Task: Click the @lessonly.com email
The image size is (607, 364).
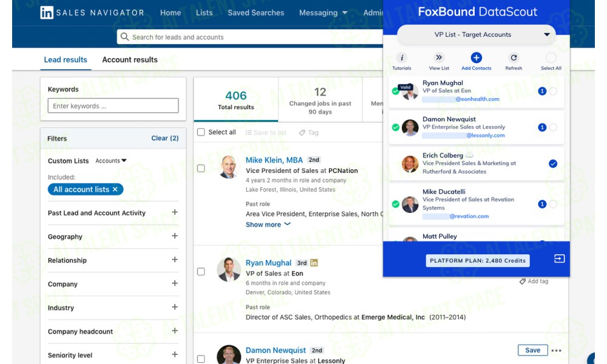Action: [x=486, y=135]
